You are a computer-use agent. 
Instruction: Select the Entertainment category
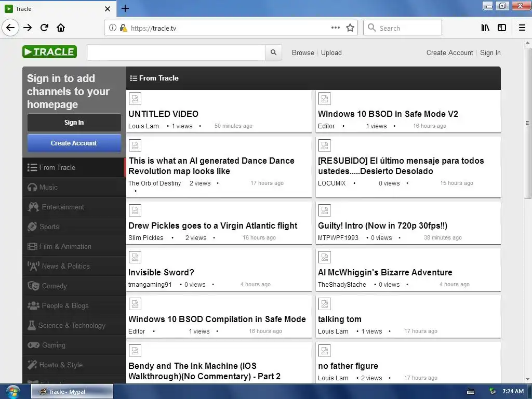(x=74, y=207)
